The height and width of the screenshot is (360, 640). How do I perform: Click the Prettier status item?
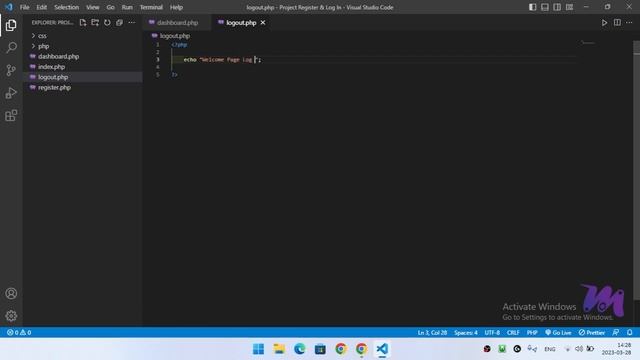[x=592, y=333]
